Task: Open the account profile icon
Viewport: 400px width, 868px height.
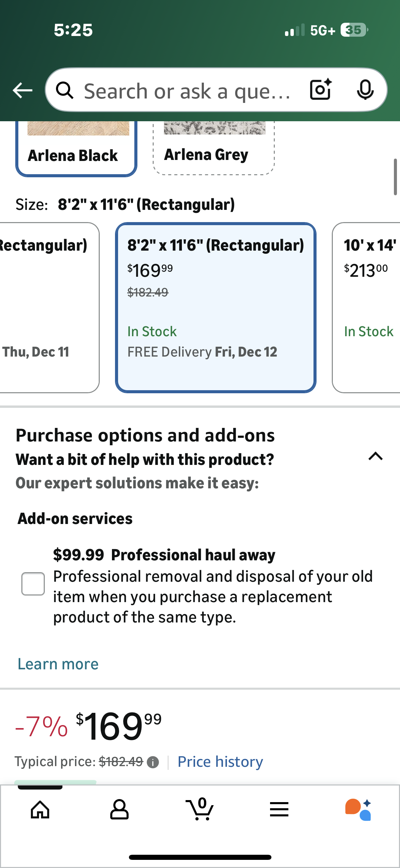Action: coord(119,810)
